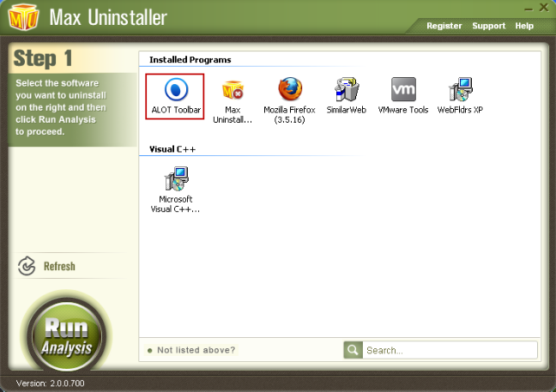Click the Run Analysis button

coord(67,335)
